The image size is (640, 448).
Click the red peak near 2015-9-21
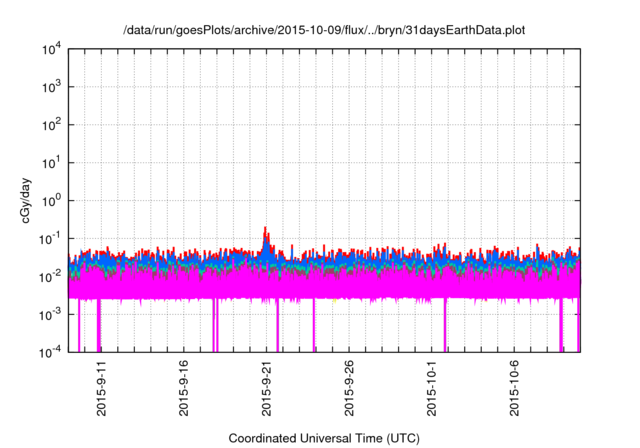[x=265, y=233]
